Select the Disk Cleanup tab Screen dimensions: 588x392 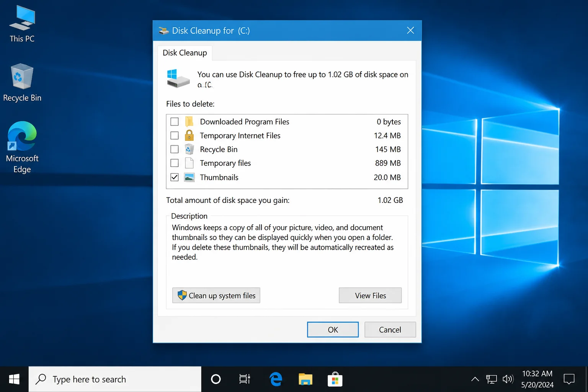pyautogui.click(x=185, y=53)
